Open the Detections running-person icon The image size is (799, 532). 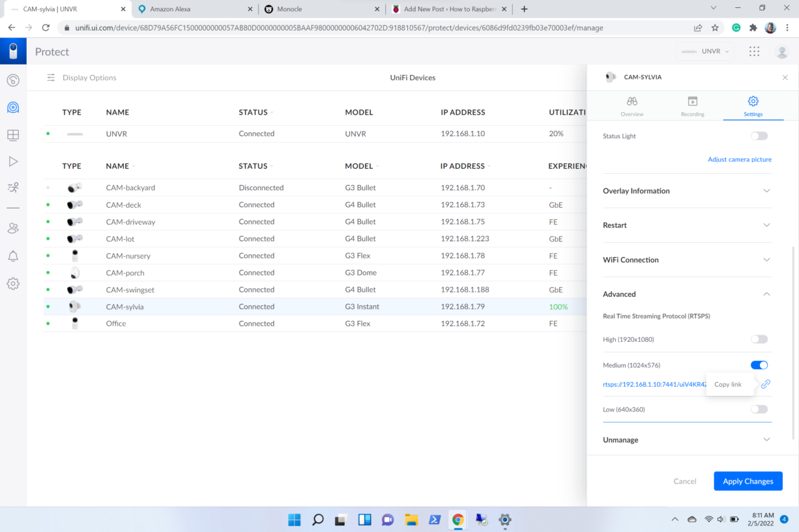[x=13, y=188]
